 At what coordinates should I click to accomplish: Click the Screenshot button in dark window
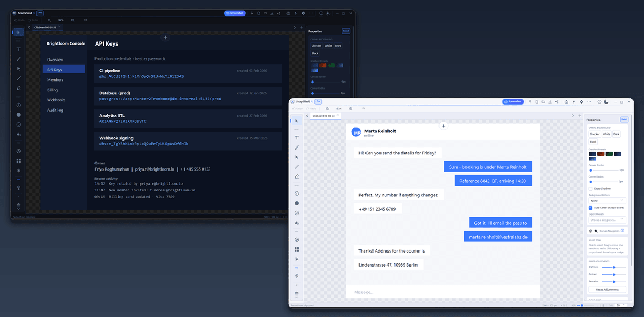coord(235,13)
